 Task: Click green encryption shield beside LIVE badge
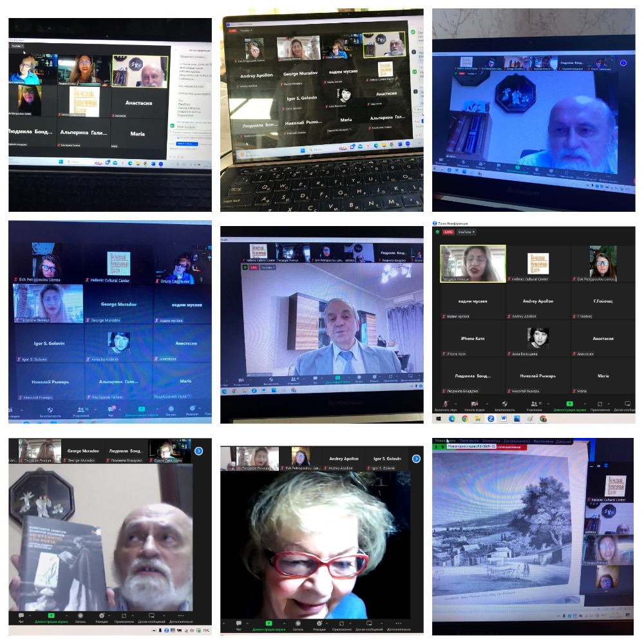coord(437,232)
